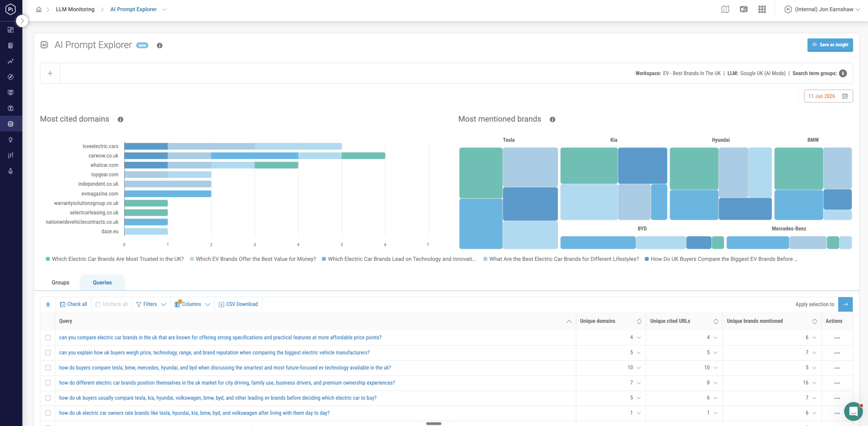This screenshot has width=868, height=426.
Task: Expand unique domains value 10 chevron
Action: pyautogui.click(x=639, y=368)
